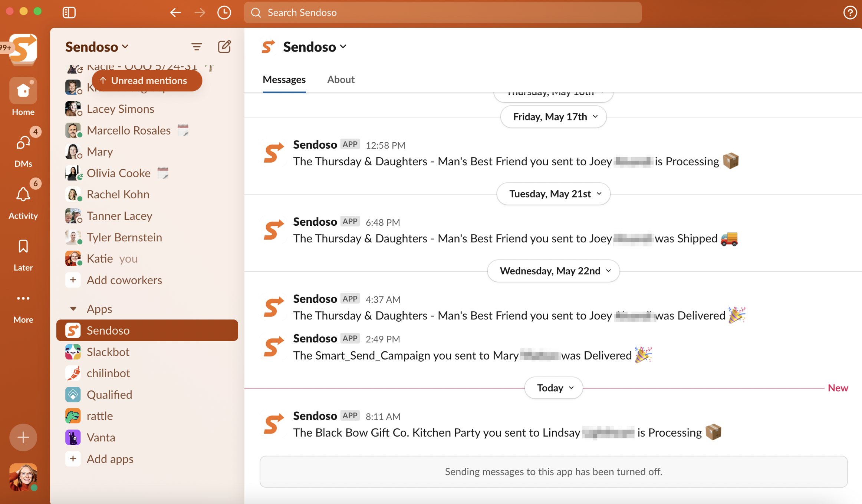Open the history clock icon
Screen dimensions: 862x504
click(224, 13)
